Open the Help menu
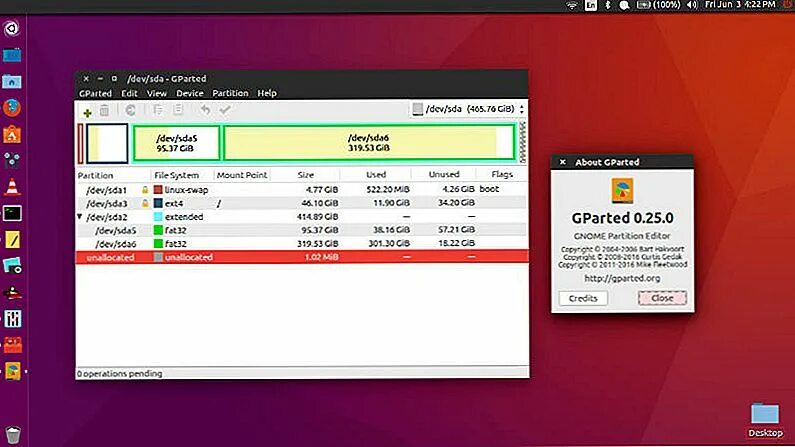Viewport: 795px width, 447px height. 267,93
